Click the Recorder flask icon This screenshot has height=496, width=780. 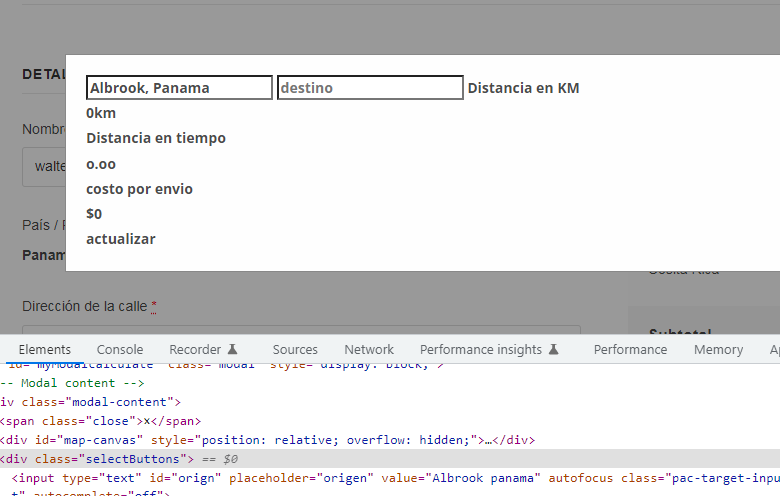pyautogui.click(x=232, y=349)
